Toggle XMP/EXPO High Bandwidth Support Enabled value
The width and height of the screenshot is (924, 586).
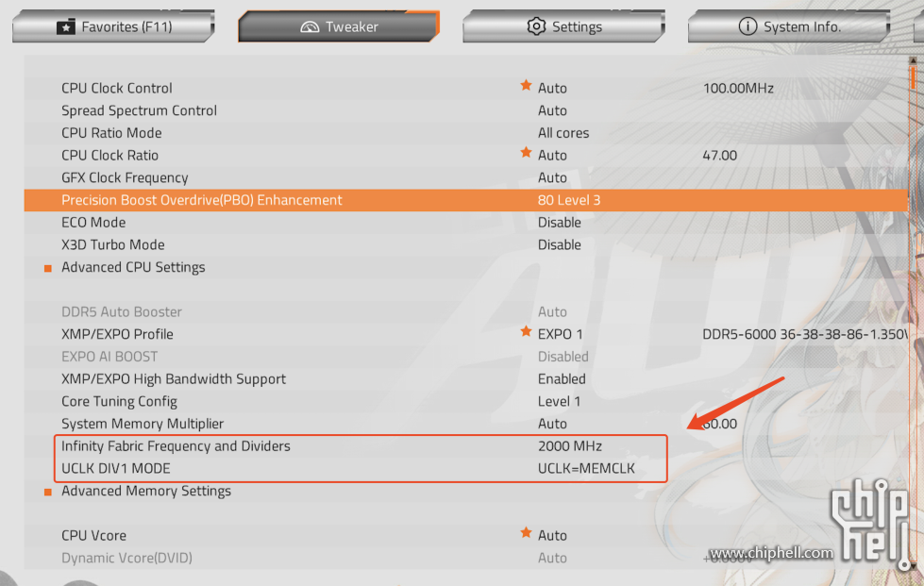pos(562,379)
